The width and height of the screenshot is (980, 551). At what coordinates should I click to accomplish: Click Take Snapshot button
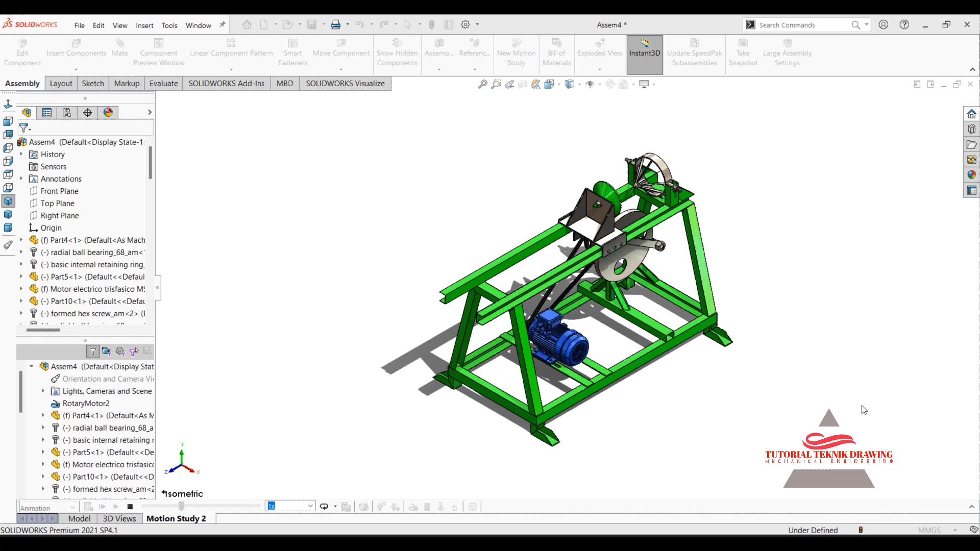(x=743, y=53)
